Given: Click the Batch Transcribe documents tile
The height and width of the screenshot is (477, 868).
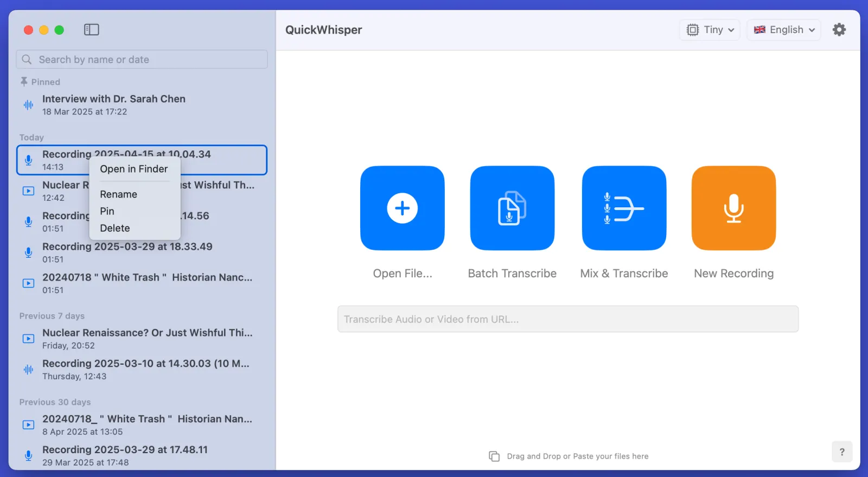Looking at the screenshot, I should 512,208.
